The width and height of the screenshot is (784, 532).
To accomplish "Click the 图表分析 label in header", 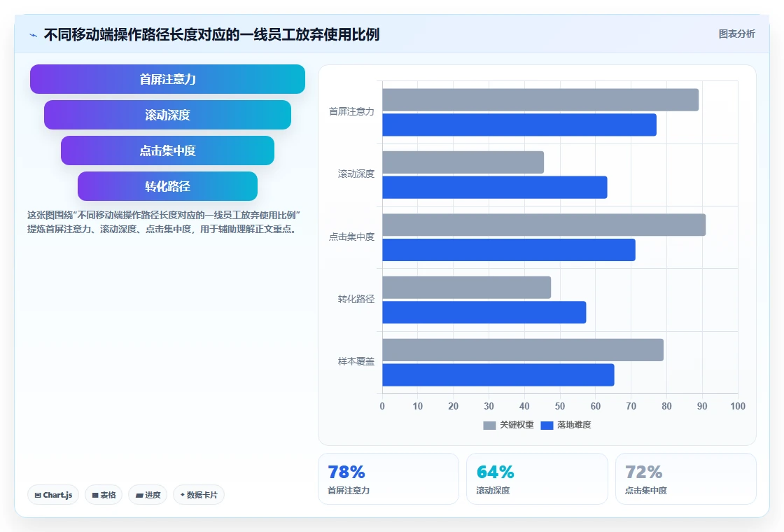I will [736, 34].
